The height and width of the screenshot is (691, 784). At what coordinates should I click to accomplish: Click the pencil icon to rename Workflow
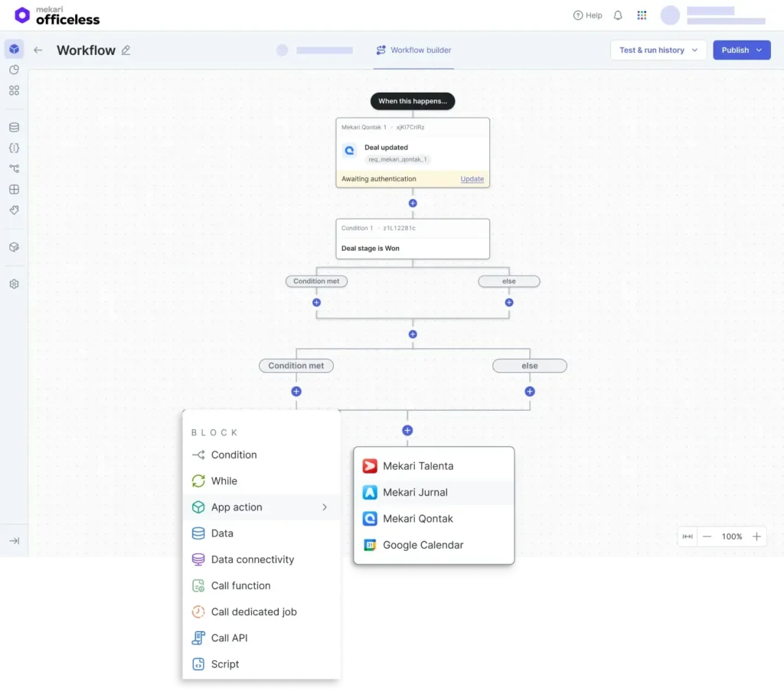[126, 50]
